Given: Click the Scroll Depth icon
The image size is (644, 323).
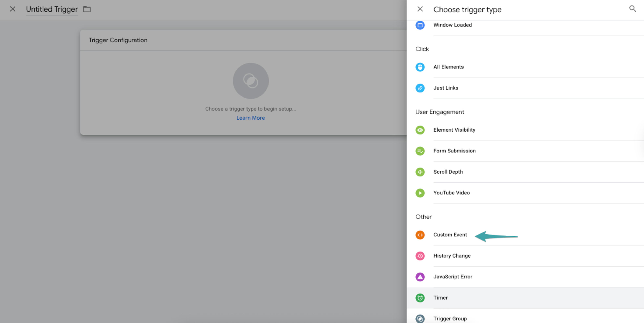Looking at the screenshot, I should [x=420, y=172].
